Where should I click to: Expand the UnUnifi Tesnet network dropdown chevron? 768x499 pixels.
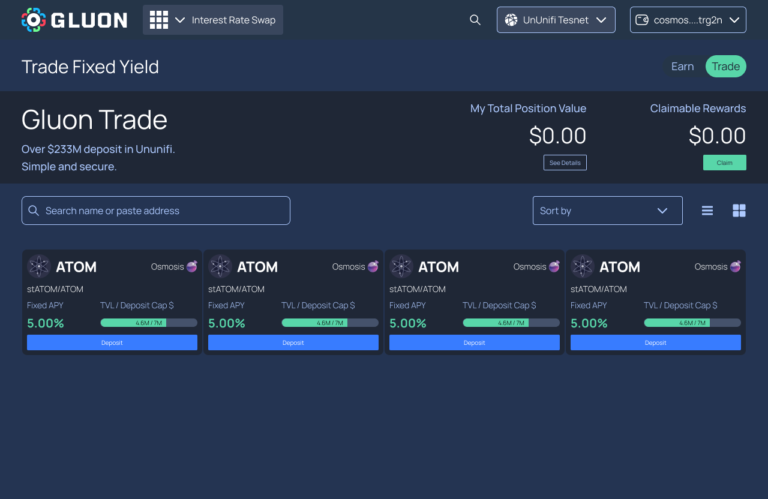pyautogui.click(x=601, y=20)
